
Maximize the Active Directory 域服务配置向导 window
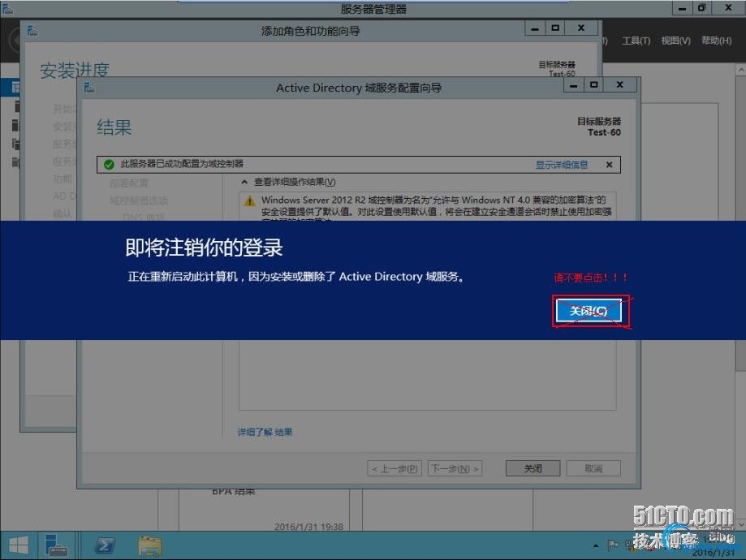coord(593,85)
